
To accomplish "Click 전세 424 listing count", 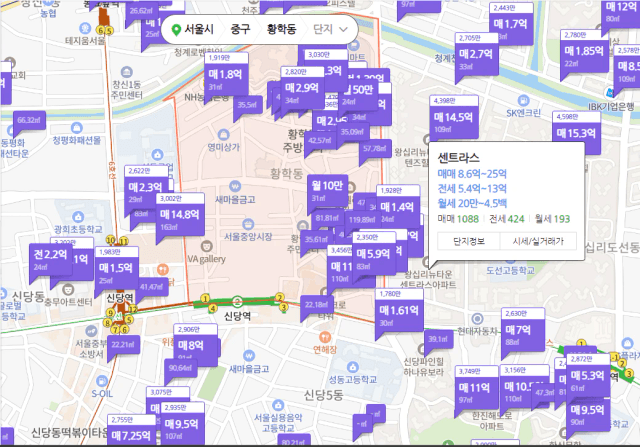I will click(507, 219).
